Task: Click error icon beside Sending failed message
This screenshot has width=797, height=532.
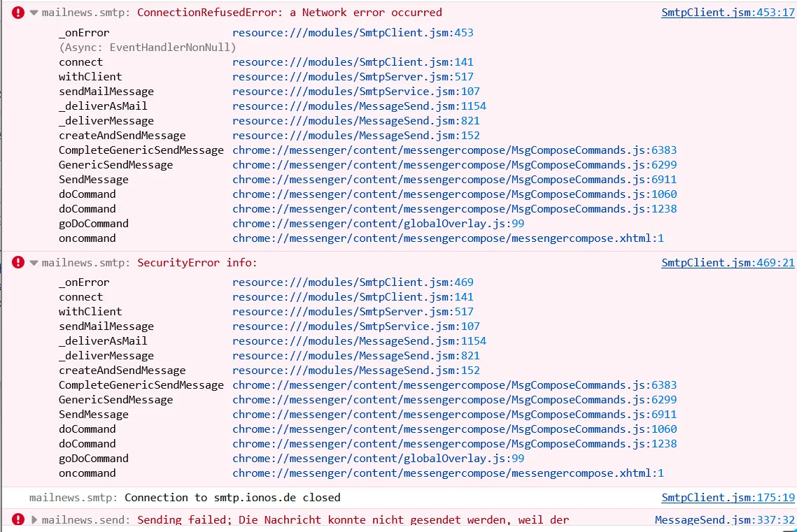Action: [x=18, y=519]
